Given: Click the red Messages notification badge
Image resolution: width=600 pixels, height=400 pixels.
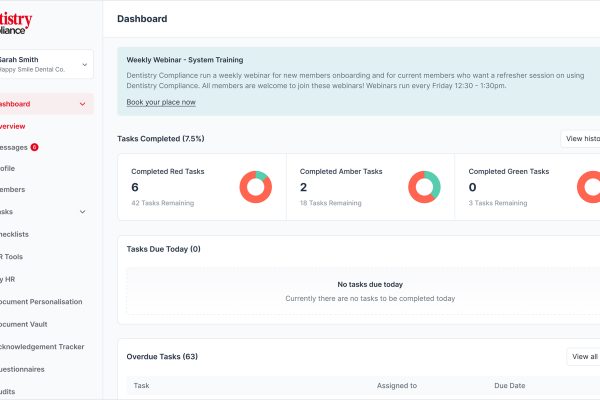Looking at the screenshot, I should tap(34, 147).
